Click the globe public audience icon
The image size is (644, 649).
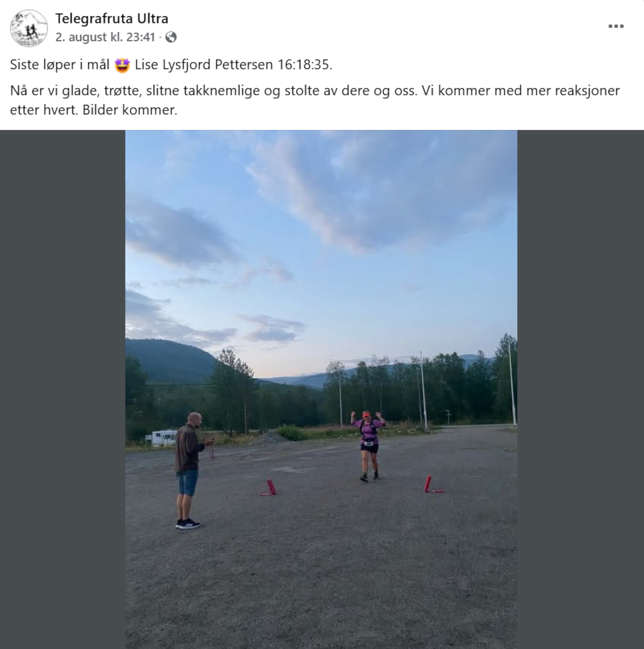click(x=171, y=37)
